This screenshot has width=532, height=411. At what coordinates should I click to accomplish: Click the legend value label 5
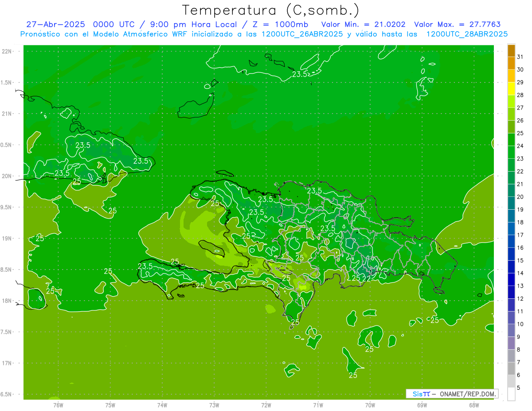[519, 388]
